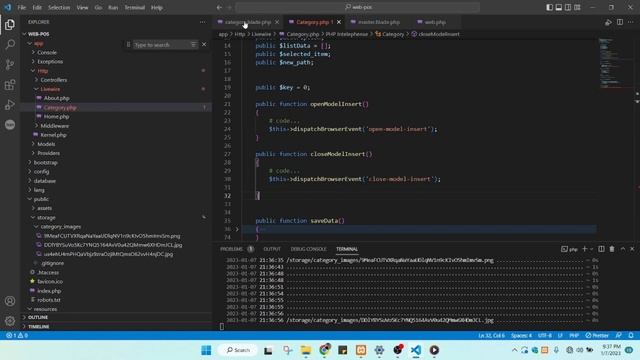
Task: Open notifications bell in status bar
Action: click(x=631, y=336)
